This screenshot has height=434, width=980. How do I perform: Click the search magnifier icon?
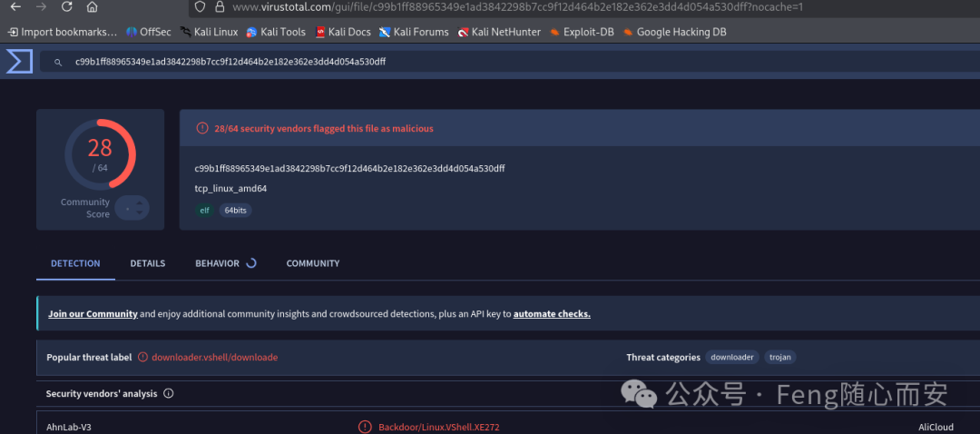[58, 62]
